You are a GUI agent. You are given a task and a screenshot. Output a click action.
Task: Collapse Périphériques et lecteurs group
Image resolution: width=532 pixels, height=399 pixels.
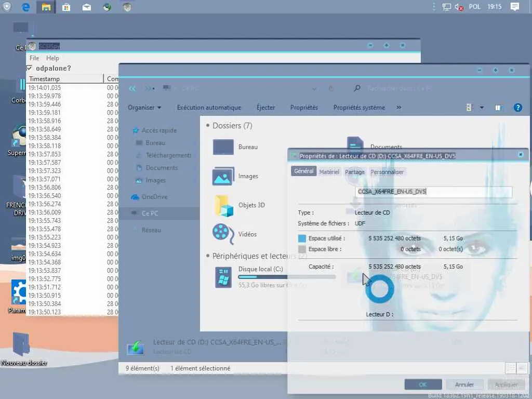click(x=208, y=256)
